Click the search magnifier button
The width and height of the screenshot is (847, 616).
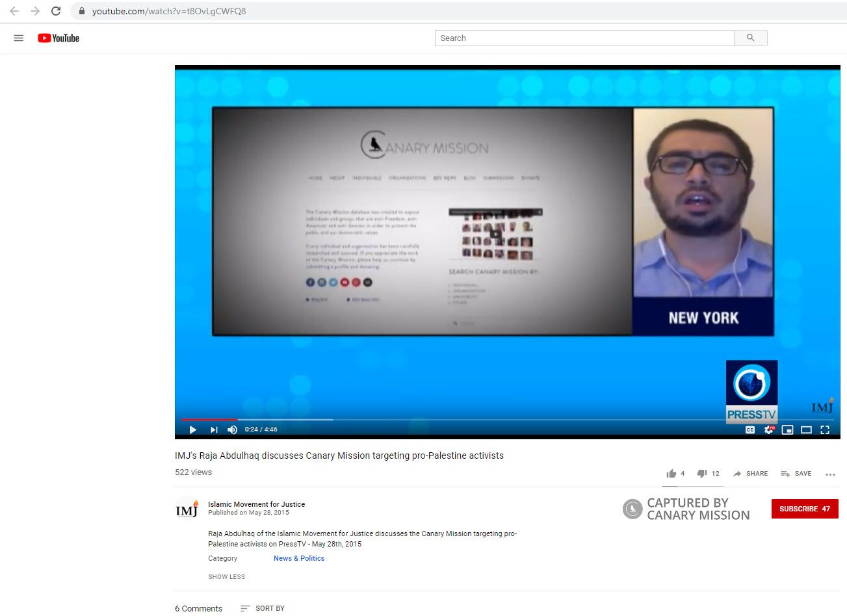pos(750,38)
